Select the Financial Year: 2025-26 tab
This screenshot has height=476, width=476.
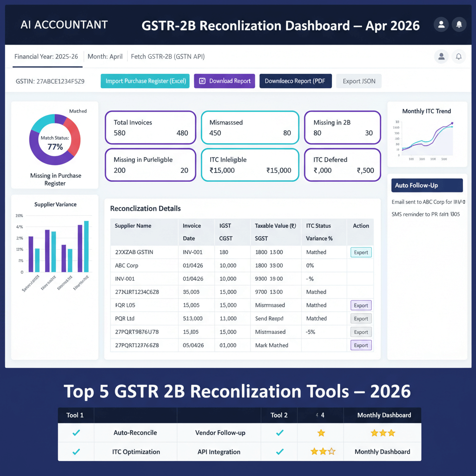coord(46,56)
